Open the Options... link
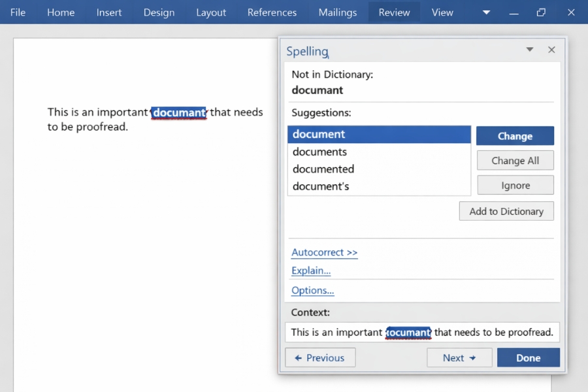The image size is (588, 392). [x=312, y=290]
